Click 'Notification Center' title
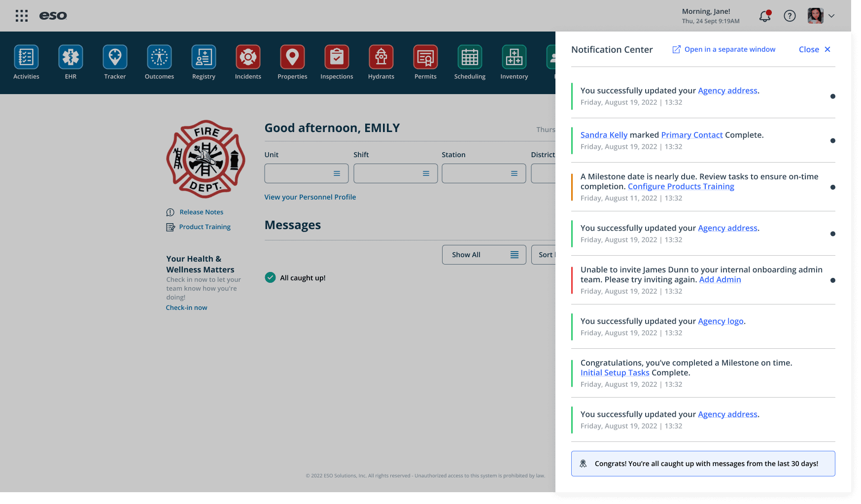The image size is (861, 504). coord(612,50)
